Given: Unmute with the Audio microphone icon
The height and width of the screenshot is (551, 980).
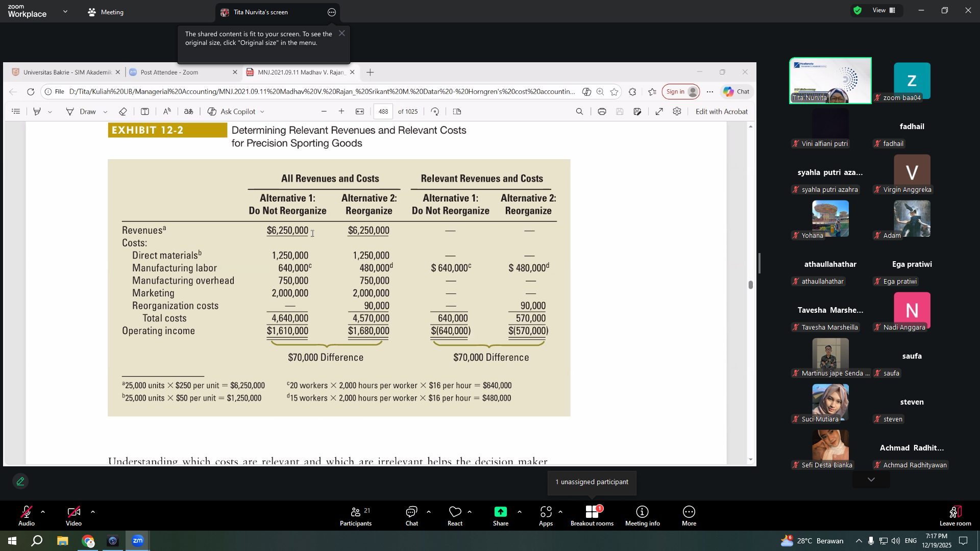Looking at the screenshot, I should pos(27,515).
